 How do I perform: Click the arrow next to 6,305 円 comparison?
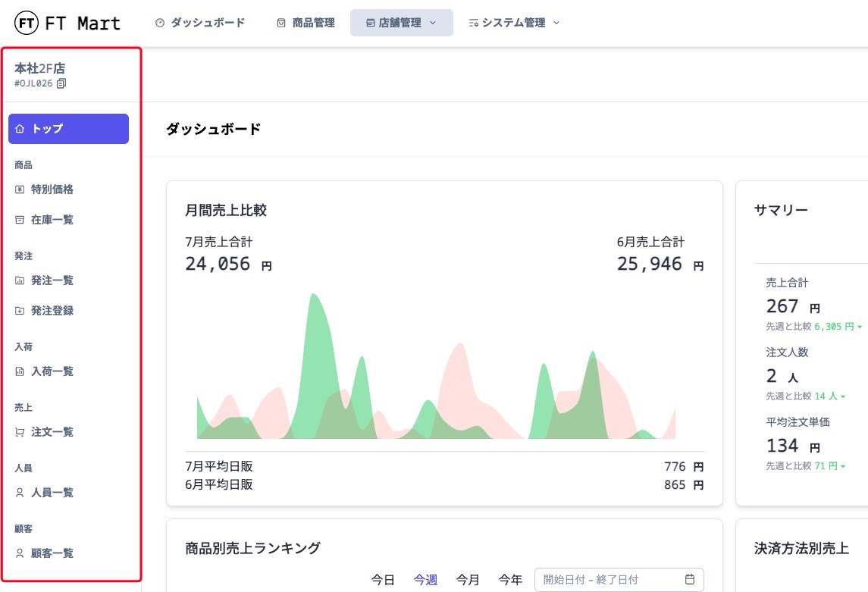[x=859, y=327]
